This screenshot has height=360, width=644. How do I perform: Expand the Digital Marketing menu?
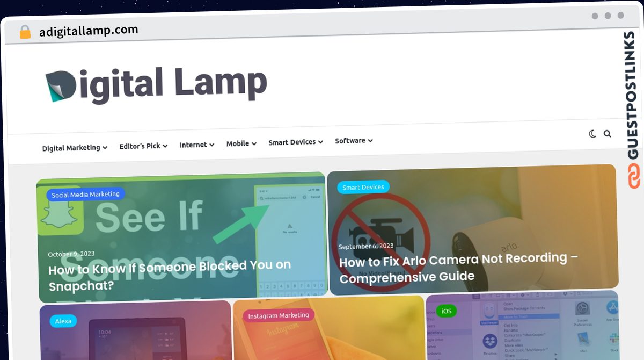(75, 147)
